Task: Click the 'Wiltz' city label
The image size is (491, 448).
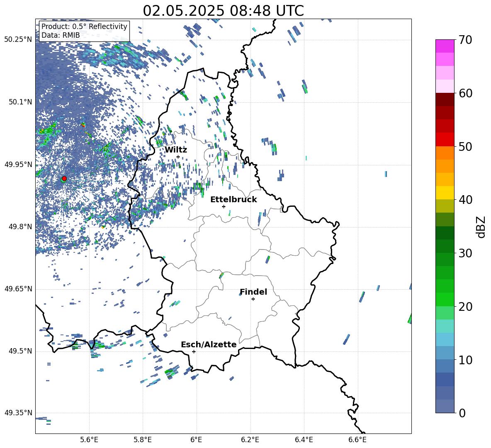Action: pyautogui.click(x=176, y=150)
